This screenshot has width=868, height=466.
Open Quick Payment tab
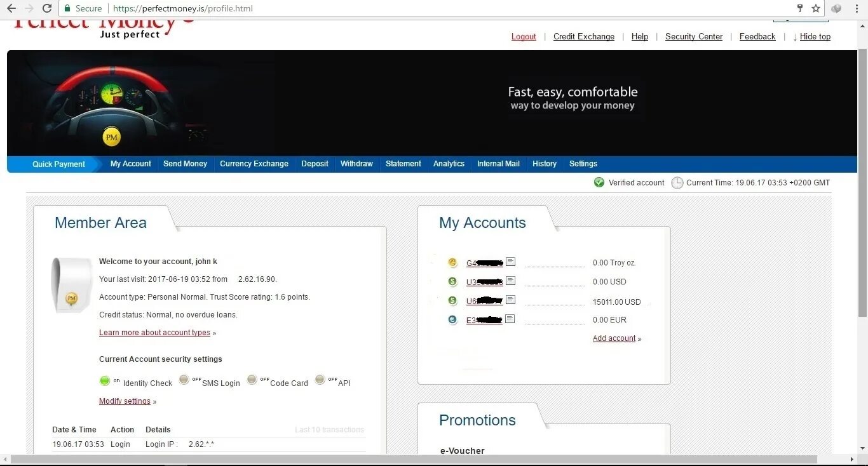click(58, 164)
